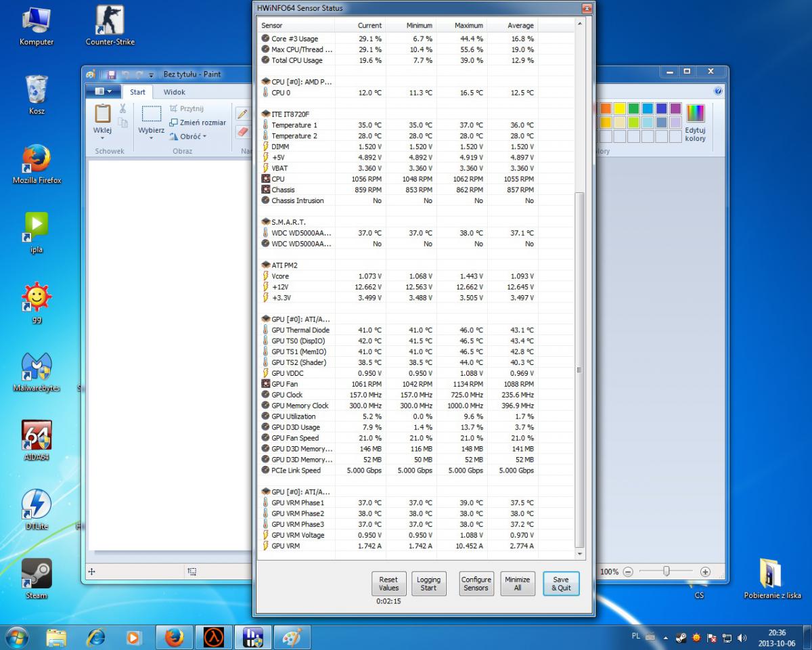Click the copy icon in Paint's Schowek group

point(122,123)
